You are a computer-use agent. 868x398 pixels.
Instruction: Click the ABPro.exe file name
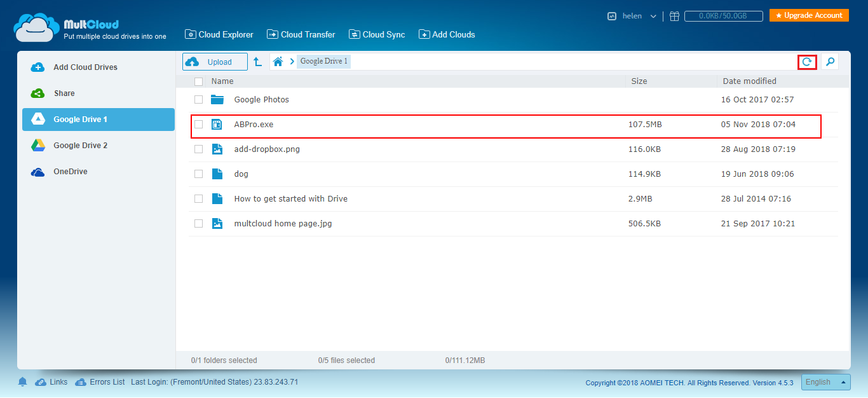(254, 125)
